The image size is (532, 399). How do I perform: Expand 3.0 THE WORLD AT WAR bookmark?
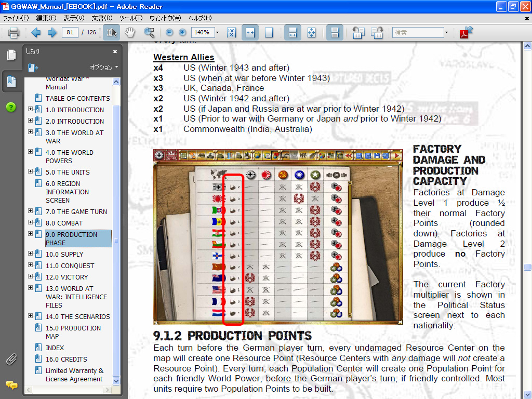pyautogui.click(x=30, y=132)
